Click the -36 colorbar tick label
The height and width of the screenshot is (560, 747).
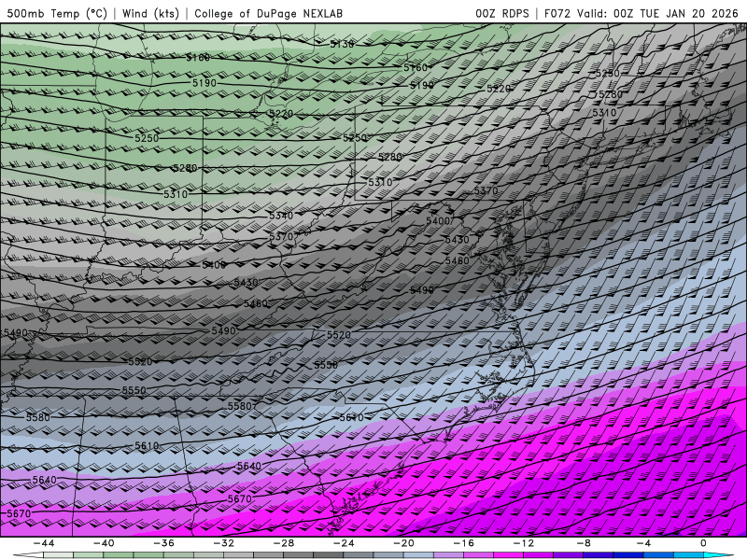(164, 543)
